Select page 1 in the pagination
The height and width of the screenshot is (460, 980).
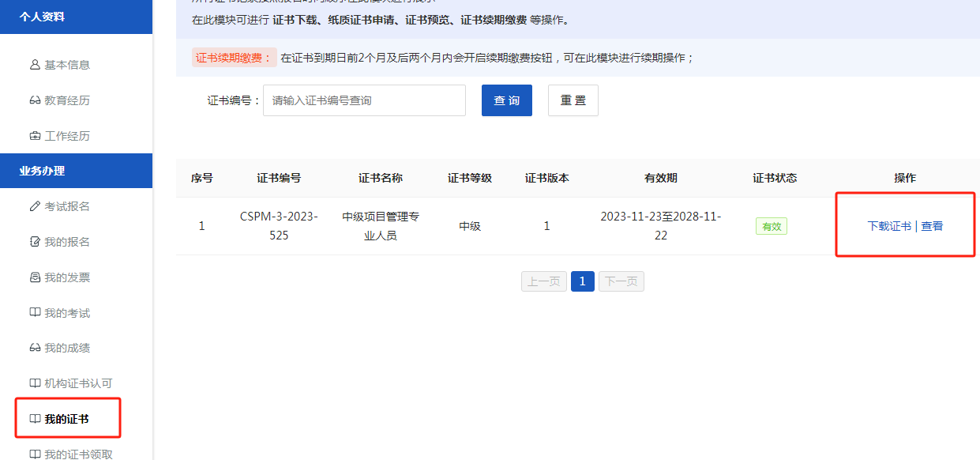click(582, 281)
